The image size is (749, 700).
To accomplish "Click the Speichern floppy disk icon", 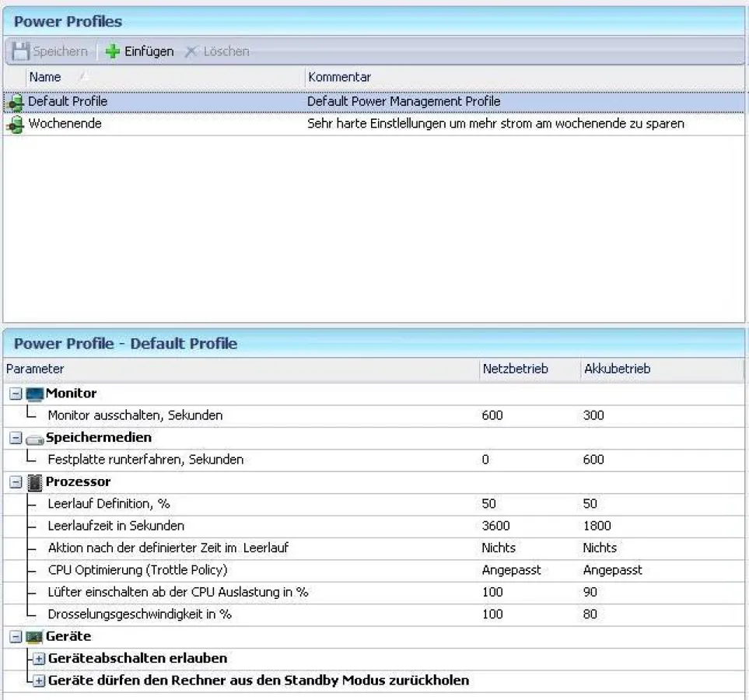I will pos(22,51).
